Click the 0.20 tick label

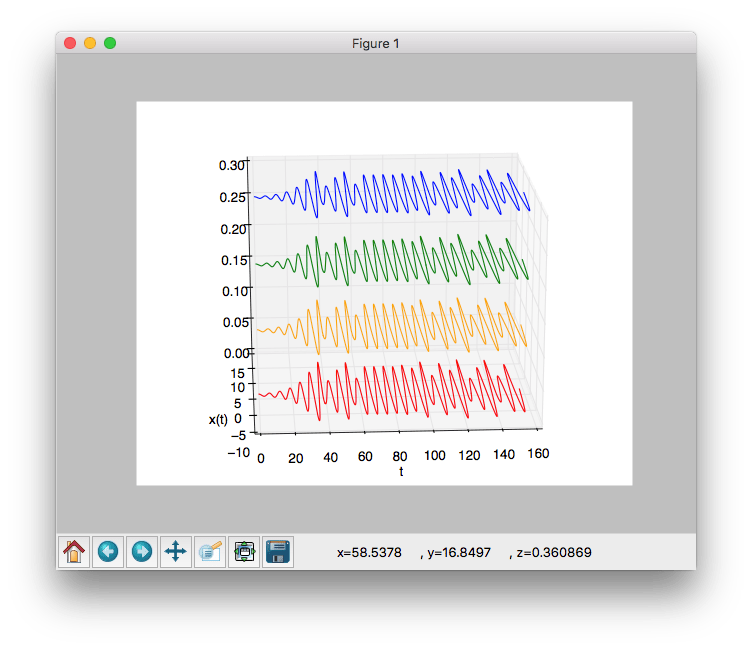[234, 229]
